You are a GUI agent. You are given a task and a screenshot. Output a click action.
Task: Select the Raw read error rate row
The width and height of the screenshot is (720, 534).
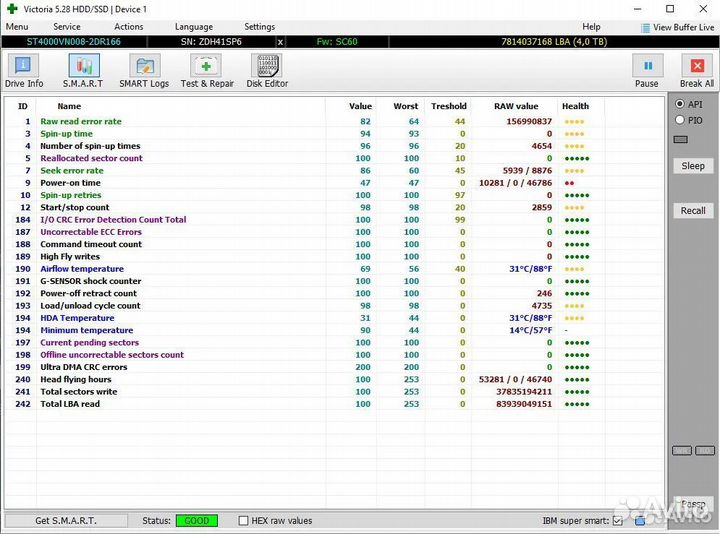81,121
